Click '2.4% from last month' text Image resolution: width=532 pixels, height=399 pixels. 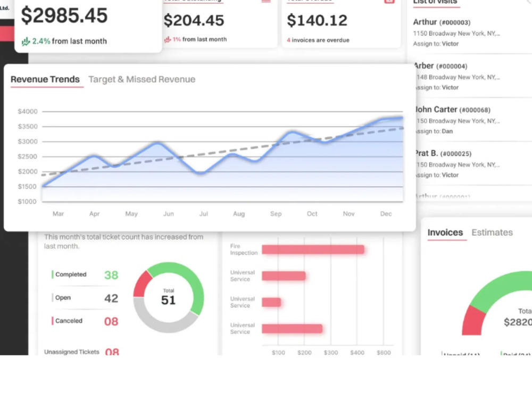69,41
